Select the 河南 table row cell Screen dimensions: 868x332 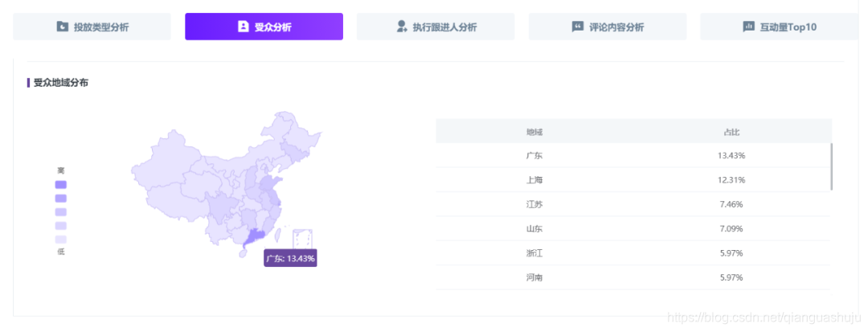[534, 277]
